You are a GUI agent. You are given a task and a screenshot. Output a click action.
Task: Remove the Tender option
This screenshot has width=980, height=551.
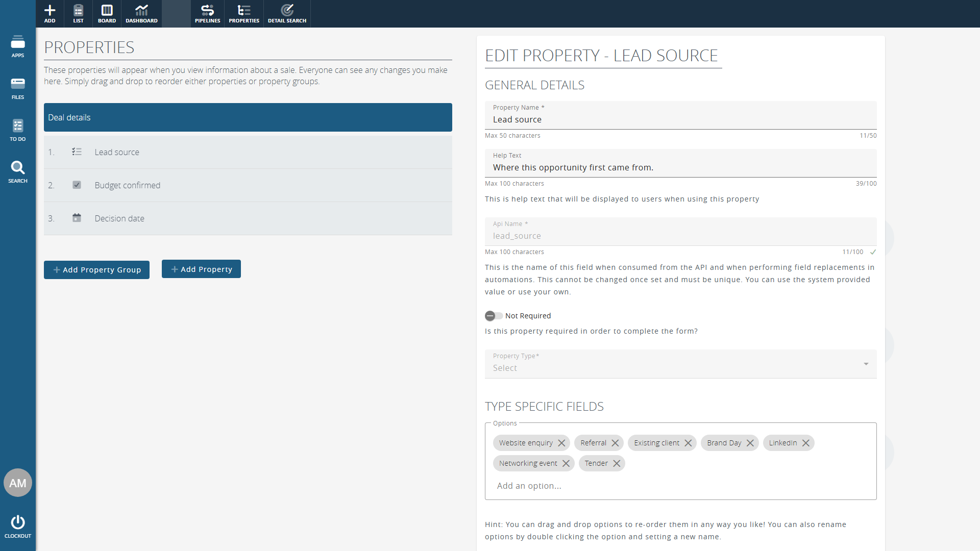(617, 463)
